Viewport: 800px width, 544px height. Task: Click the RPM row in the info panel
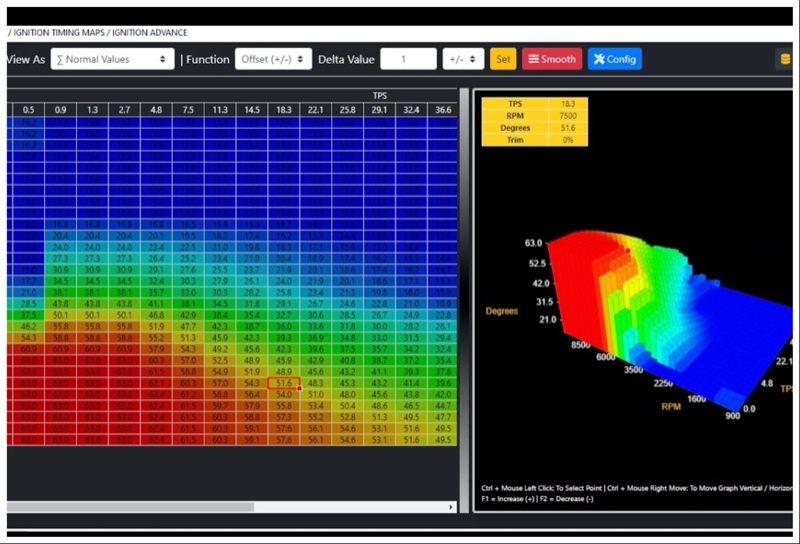[x=534, y=114]
